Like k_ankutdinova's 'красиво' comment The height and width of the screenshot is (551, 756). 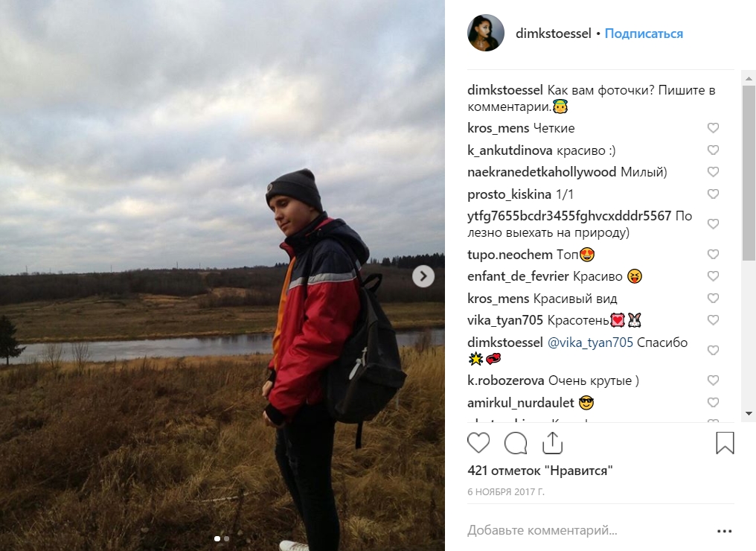[713, 150]
